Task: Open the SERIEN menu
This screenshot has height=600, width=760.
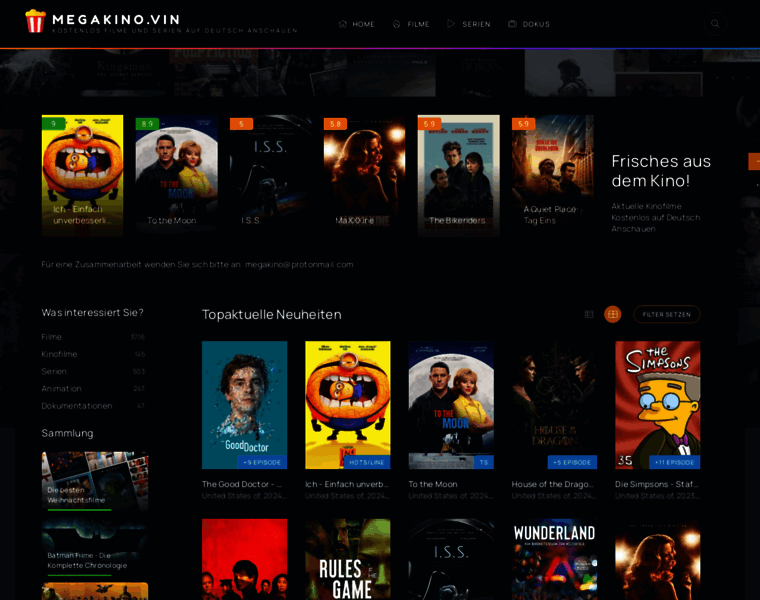Action: pyautogui.click(x=469, y=24)
